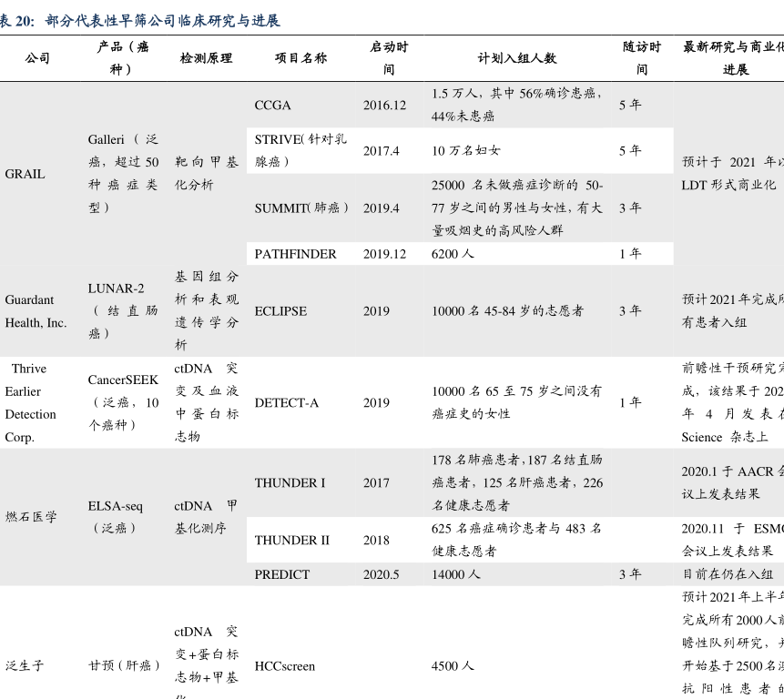Click '10000 名 45-84 岁的志愿者' cell
Viewport: 784px width, 699px height.
pyautogui.click(x=507, y=311)
